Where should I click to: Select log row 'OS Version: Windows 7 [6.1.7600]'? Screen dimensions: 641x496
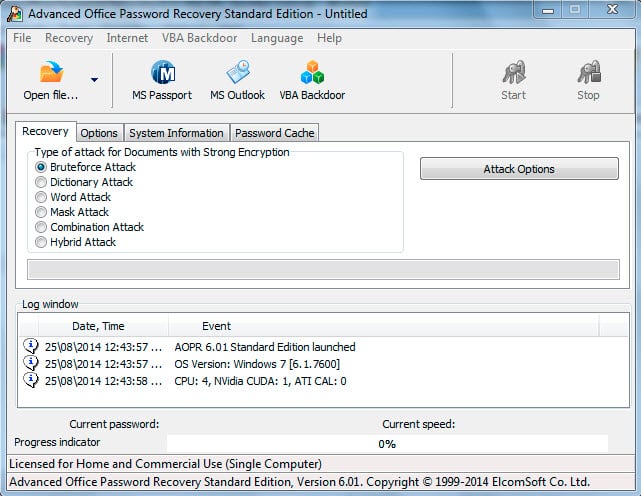(x=323, y=364)
